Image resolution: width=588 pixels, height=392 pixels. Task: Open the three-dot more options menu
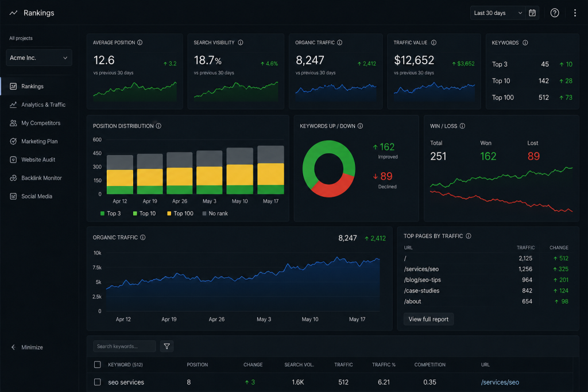[575, 13]
